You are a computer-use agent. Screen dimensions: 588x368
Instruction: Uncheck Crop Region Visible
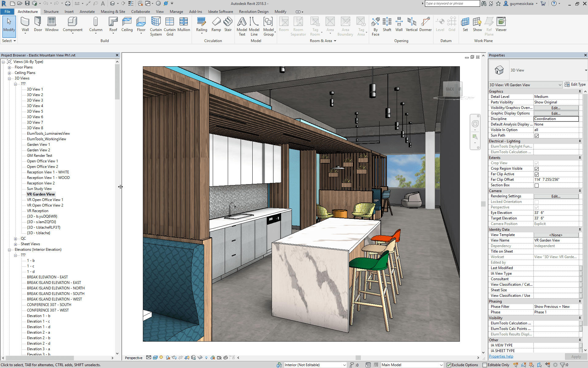536,169
